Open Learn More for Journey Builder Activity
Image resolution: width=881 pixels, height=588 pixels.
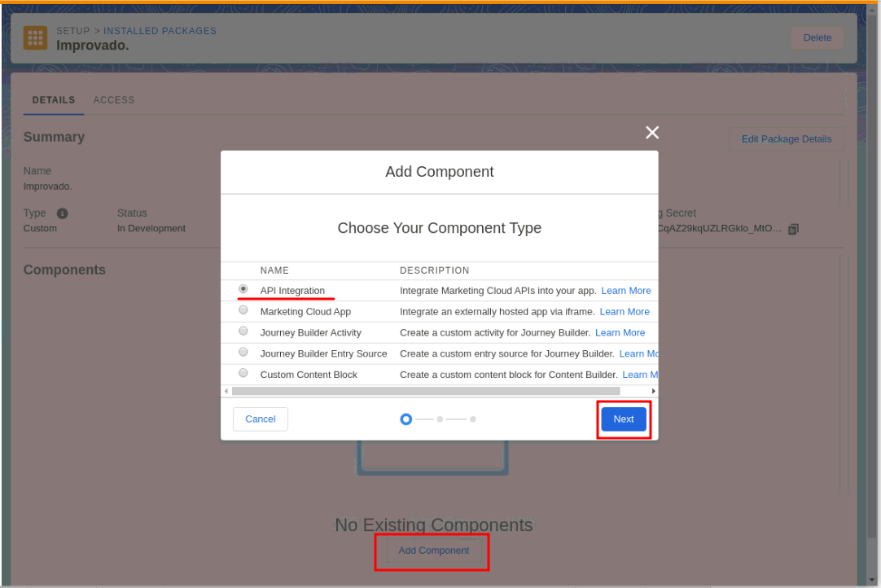click(620, 333)
